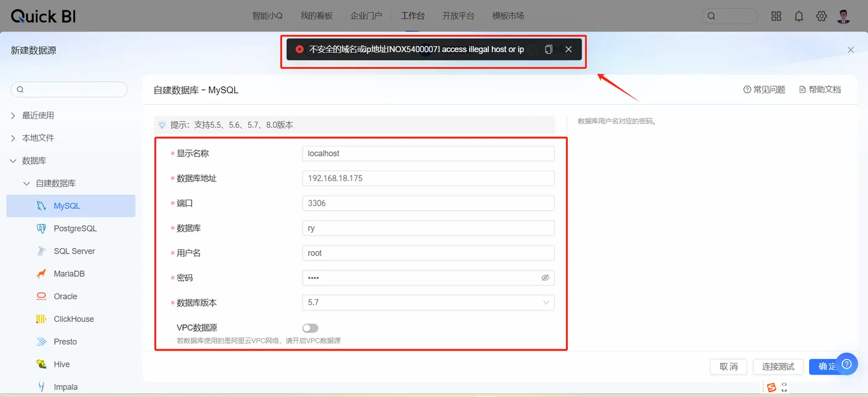
Task: Open the 企业门户 tab
Action: pyautogui.click(x=366, y=16)
